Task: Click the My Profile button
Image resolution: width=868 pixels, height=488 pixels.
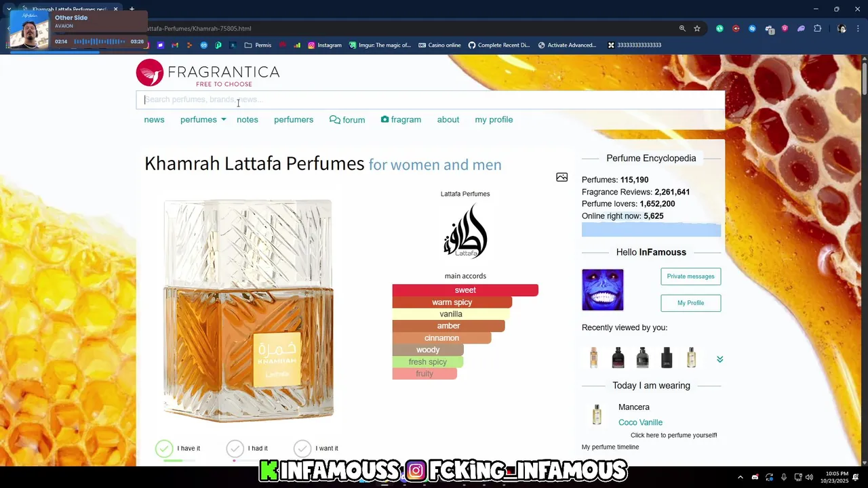Action: click(690, 303)
